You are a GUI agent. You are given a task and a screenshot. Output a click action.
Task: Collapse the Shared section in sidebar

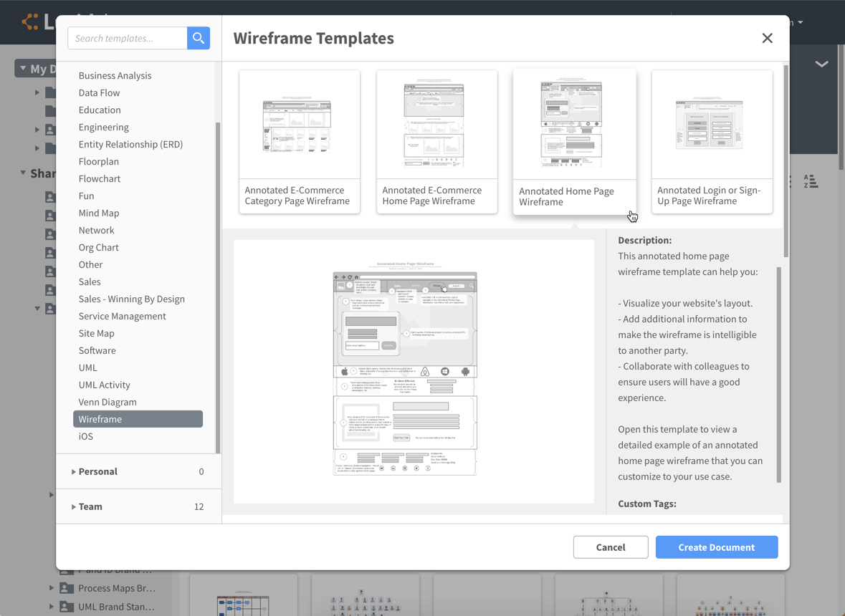click(x=24, y=173)
